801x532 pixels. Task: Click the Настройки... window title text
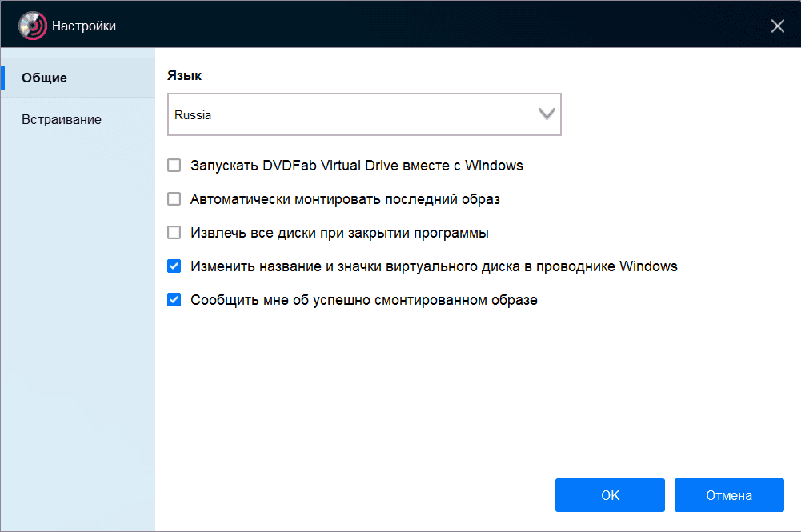click(x=90, y=26)
